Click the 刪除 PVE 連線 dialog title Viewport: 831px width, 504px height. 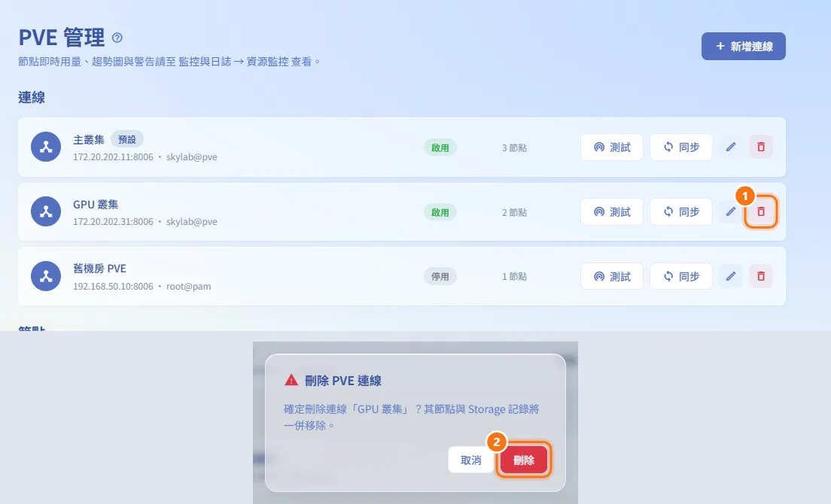pos(343,381)
